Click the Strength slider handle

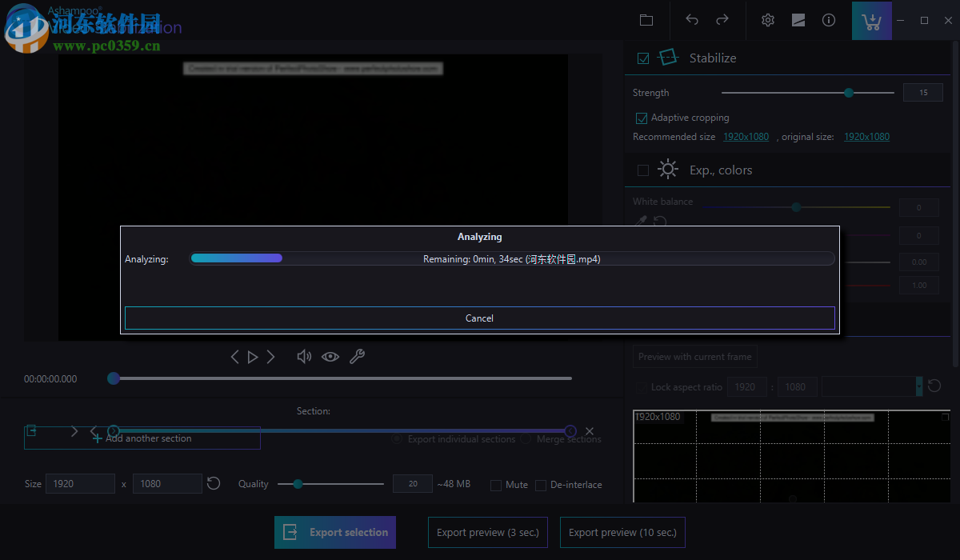pyautogui.click(x=848, y=92)
